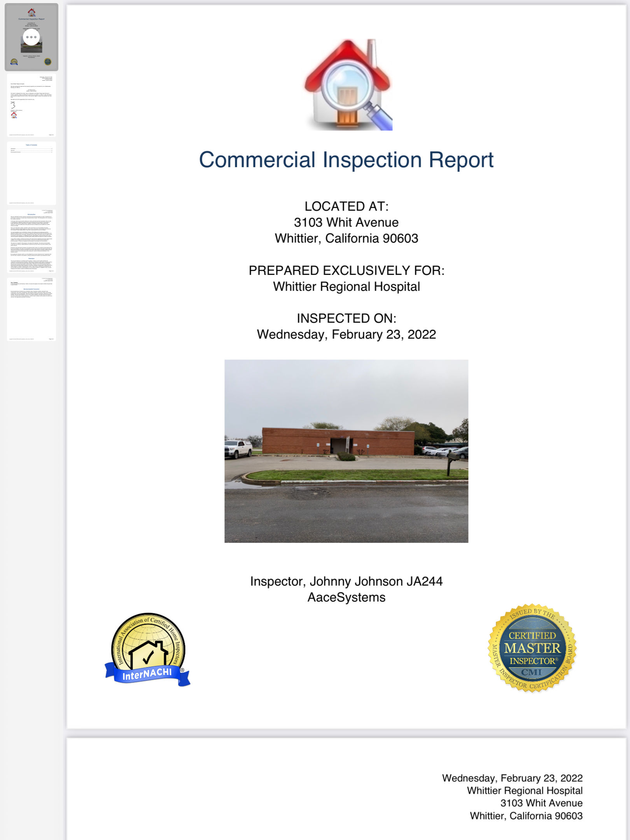Select the Table of Contents page thumbnail

click(31, 173)
